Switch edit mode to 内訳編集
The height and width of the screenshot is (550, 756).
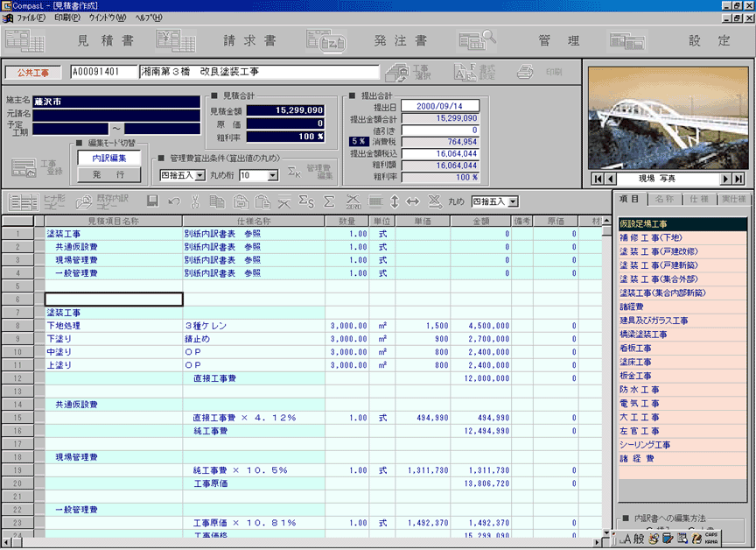(109, 159)
